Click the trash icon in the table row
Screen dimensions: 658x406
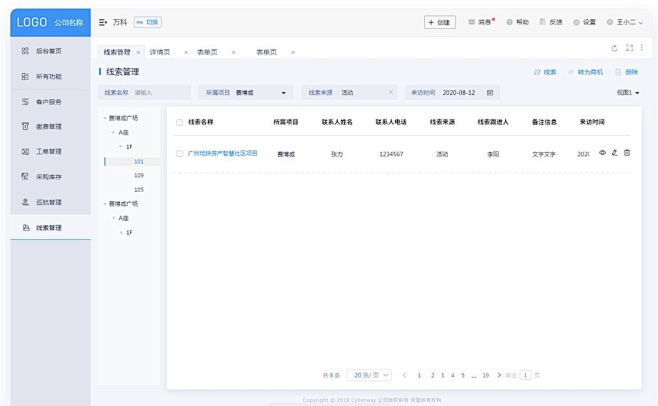[x=627, y=153]
